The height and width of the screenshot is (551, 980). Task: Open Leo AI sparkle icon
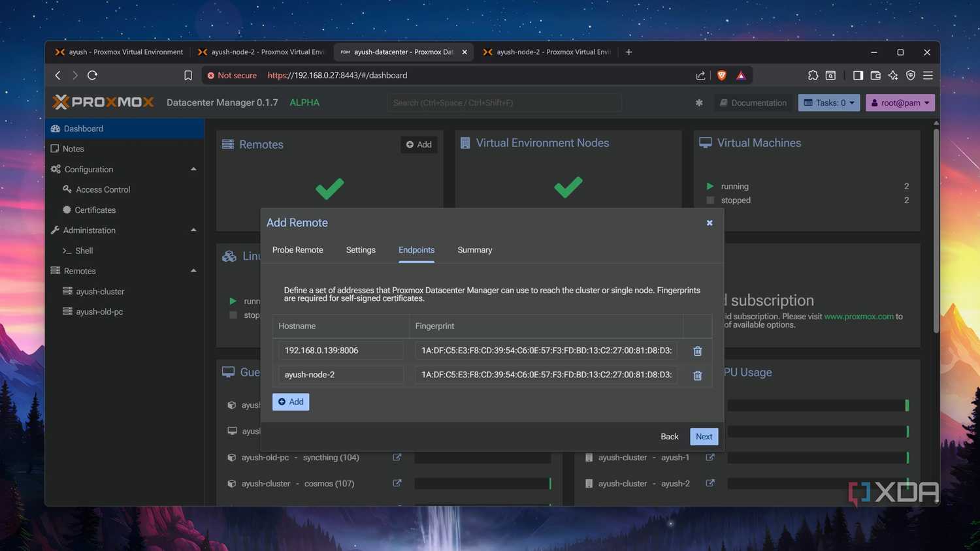tap(893, 76)
